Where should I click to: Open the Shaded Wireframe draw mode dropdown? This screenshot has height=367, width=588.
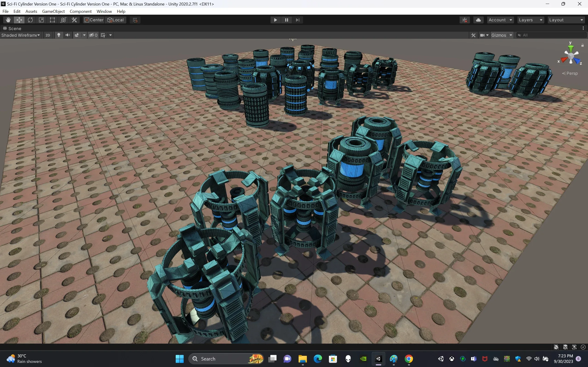pyautogui.click(x=20, y=35)
